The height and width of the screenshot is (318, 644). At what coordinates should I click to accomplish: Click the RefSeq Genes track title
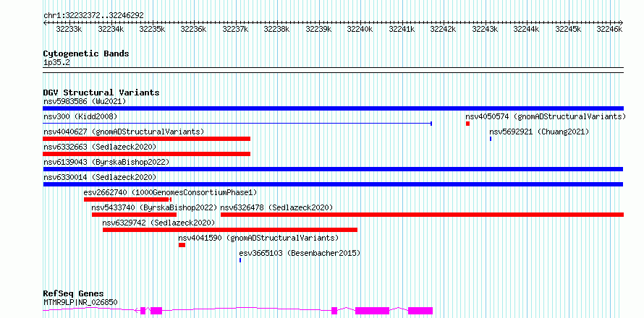pyautogui.click(x=73, y=294)
